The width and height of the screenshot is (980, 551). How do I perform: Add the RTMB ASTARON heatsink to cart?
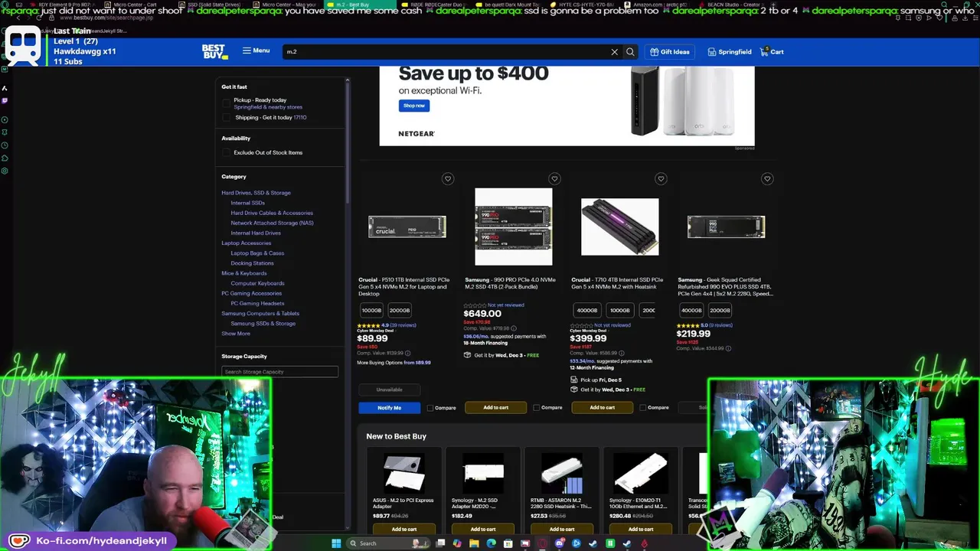point(562,529)
